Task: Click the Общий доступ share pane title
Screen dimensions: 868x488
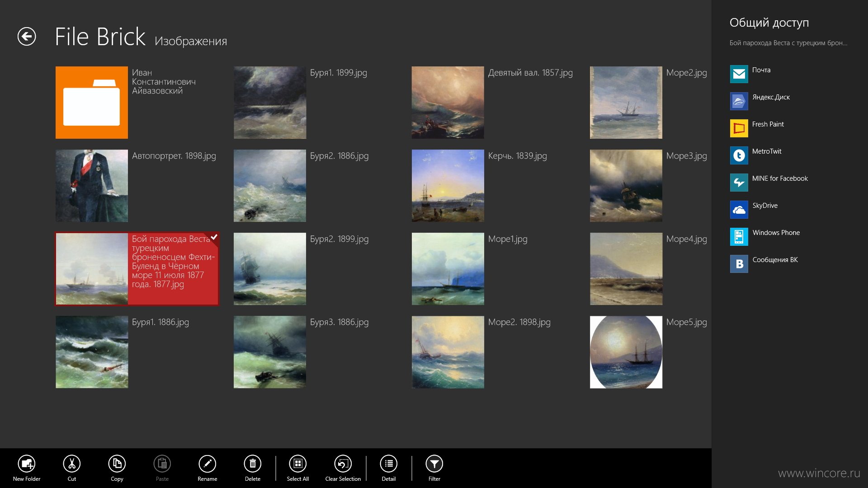Action: click(769, 23)
